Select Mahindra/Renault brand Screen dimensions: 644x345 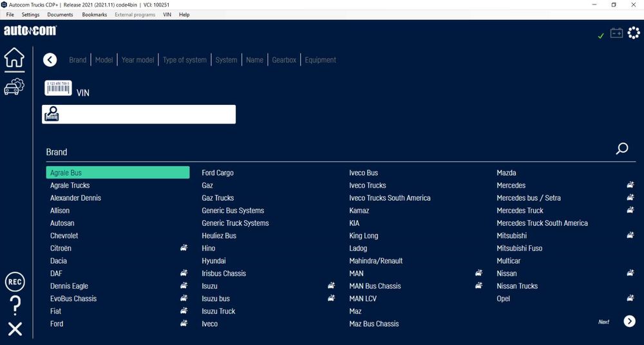376,261
